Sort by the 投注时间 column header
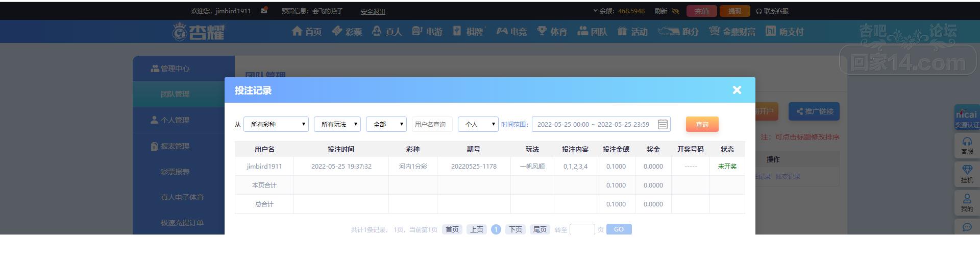This screenshot has height=280, width=980. click(341, 149)
